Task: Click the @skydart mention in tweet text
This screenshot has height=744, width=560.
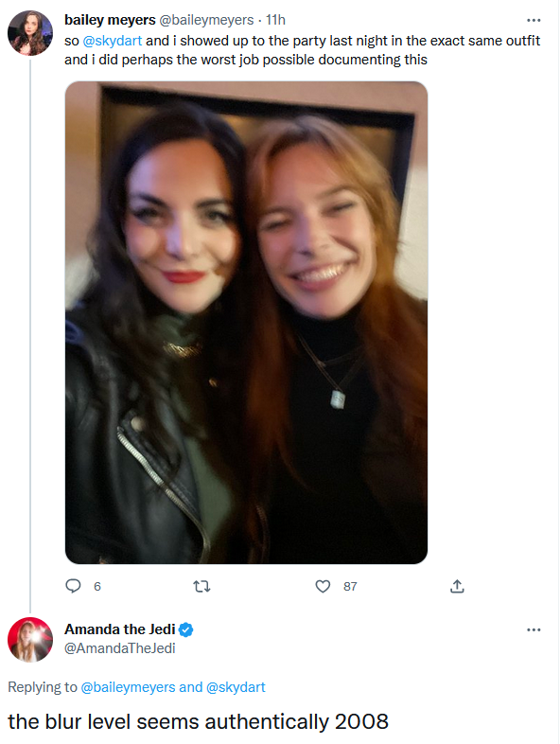Action: coord(113,41)
